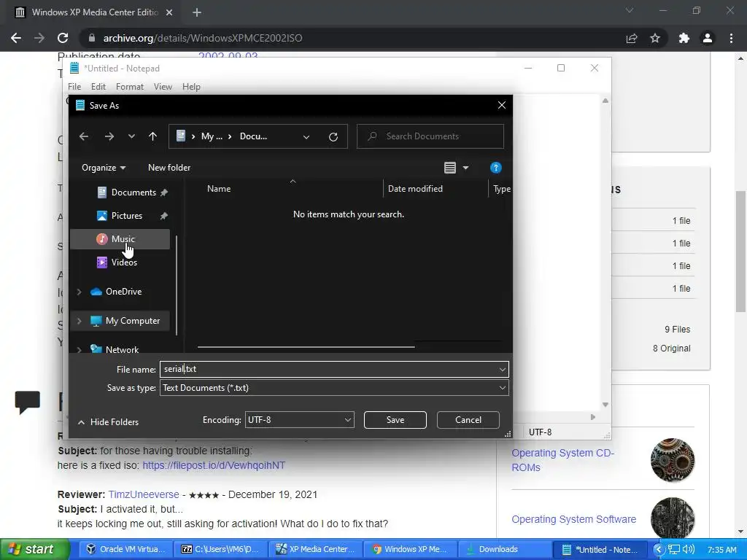This screenshot has width=747, height=560.
Task: Open Chrome extensions puzzle icon
Action: click(x=684, y=38)
